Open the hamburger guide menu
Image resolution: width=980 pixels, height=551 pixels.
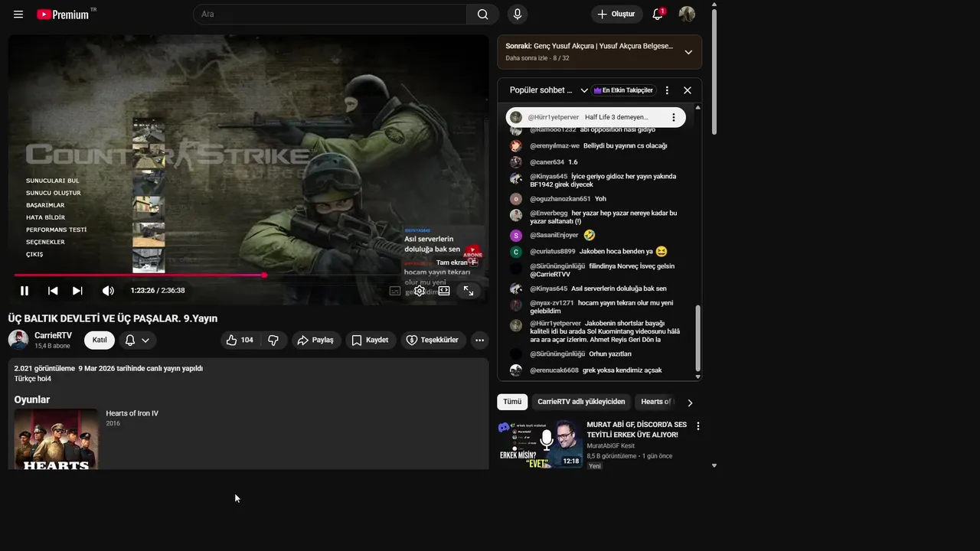tap(18, 15)
